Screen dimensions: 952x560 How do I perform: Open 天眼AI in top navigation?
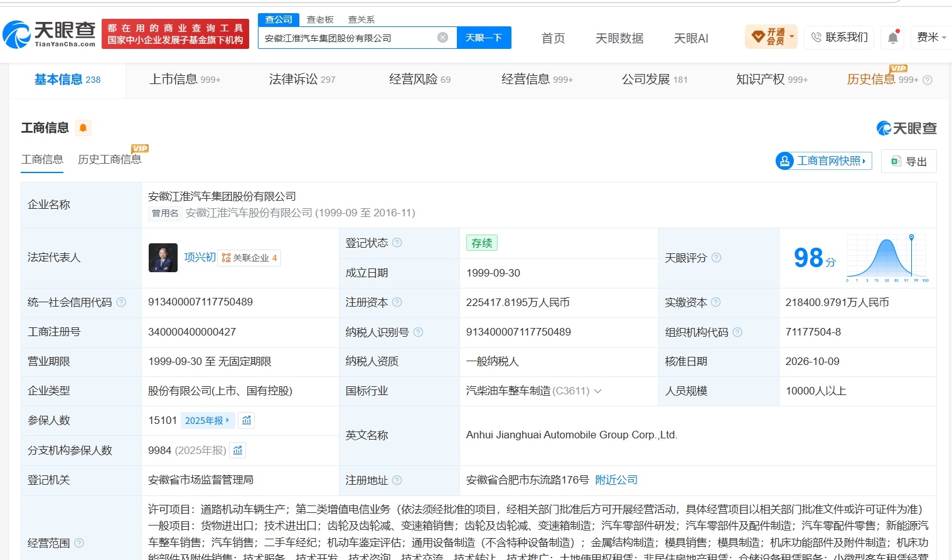691,38
